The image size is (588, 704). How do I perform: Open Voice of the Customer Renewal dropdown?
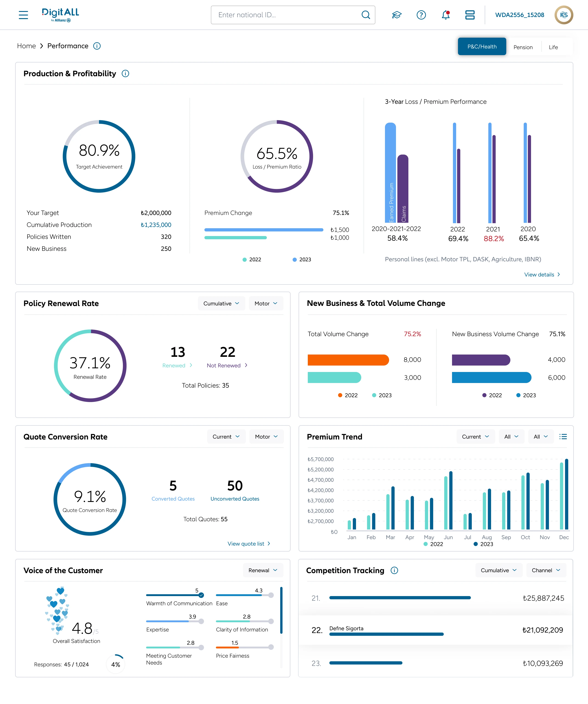click(263, 570)
